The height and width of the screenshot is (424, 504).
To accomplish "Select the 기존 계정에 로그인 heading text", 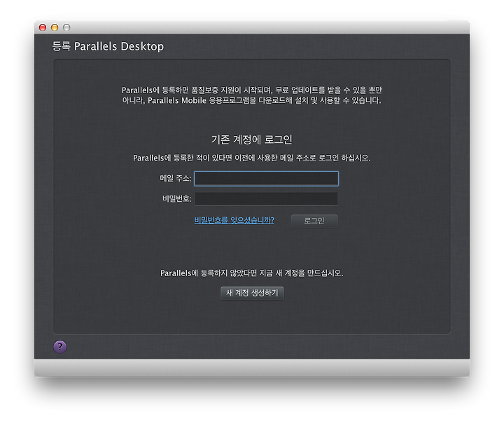I will pyautogui.click(x=252, y=139).
